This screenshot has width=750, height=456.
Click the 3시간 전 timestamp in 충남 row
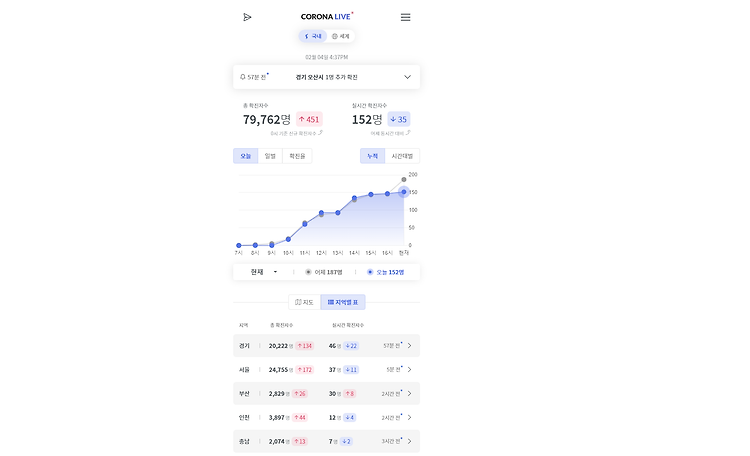click(x=391, y=441)
